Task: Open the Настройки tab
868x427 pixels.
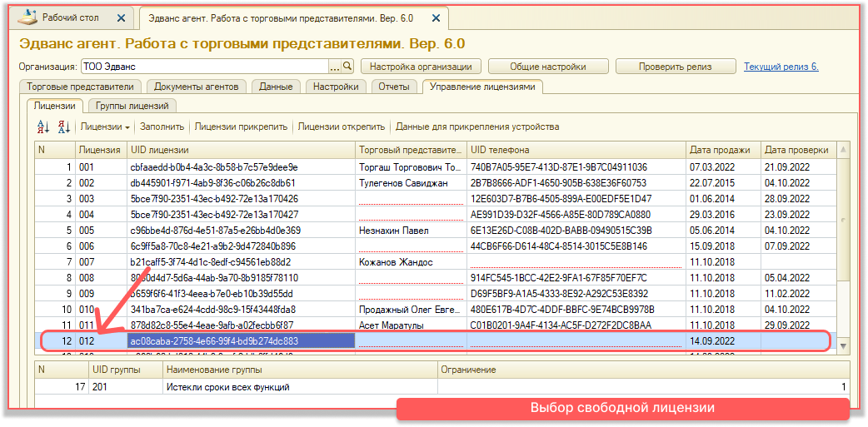Action: tap(336, 87)
